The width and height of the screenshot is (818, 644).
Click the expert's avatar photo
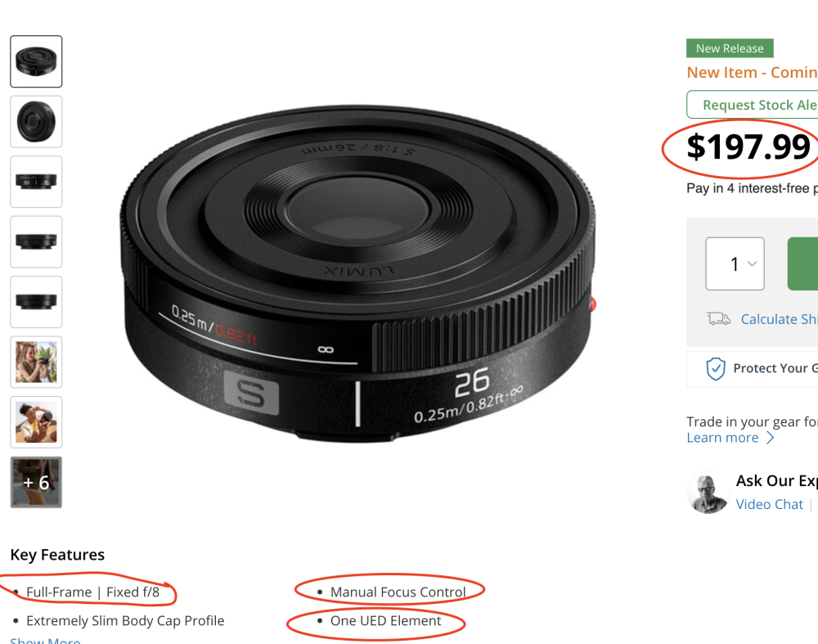[708, 493]
